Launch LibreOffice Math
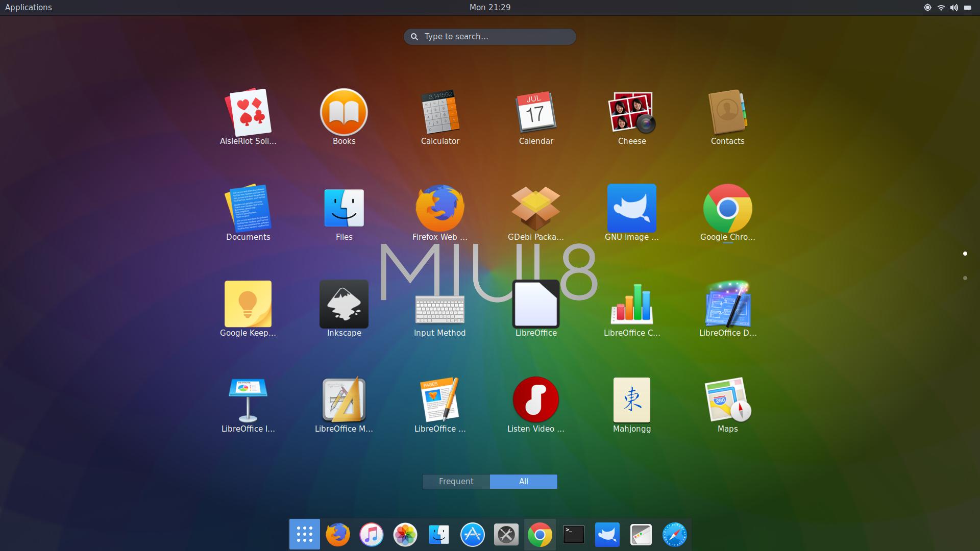 tap(344, 400)
